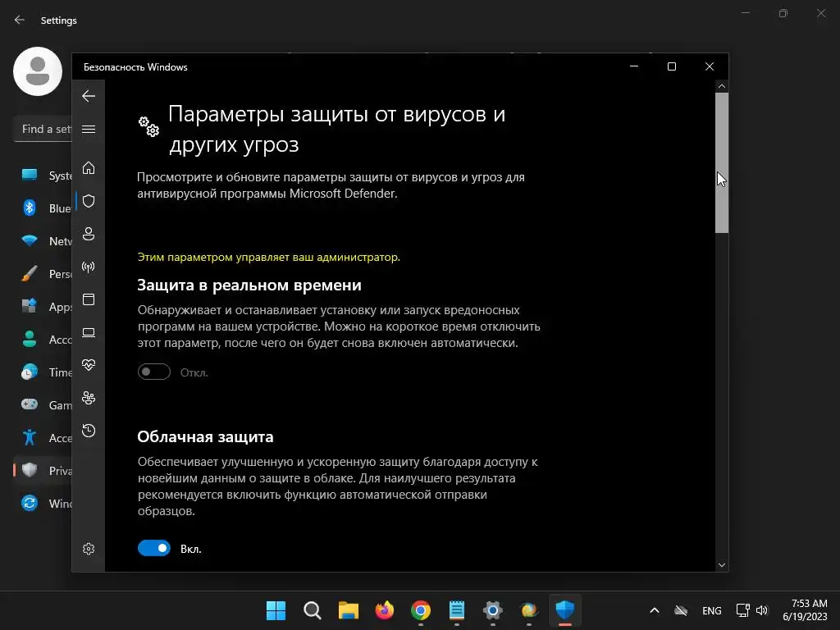This screenshot has width=840, height=630.
Task: Open Firewall & network protection icon
Action: (89, 267)
